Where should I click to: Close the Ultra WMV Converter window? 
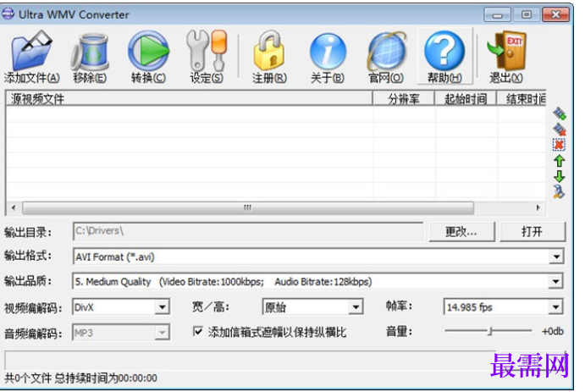click(555, 15)
